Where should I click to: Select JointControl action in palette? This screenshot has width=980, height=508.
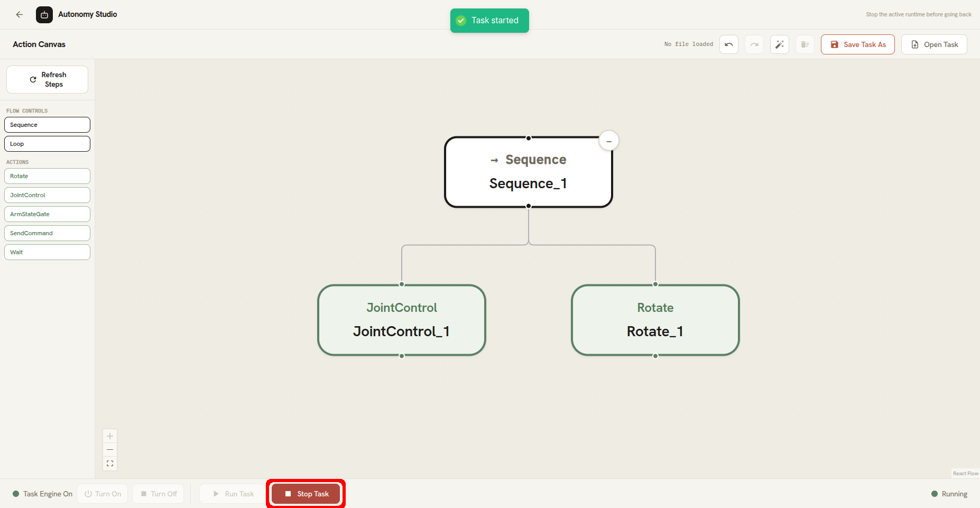47,195
